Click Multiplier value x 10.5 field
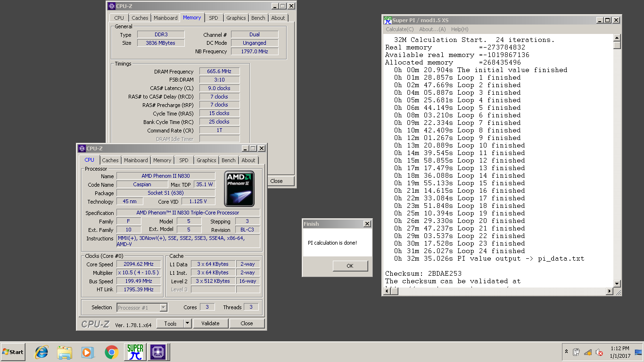This screenshot has height=362, width=644. [x=138, y=272]
